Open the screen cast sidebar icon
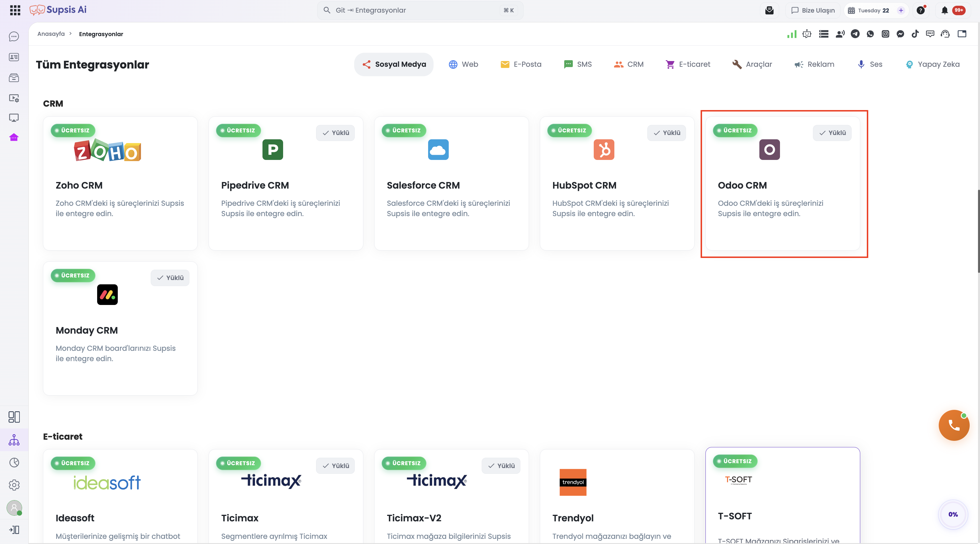The width and height of the screenshot is (980, 544). [x=14, y=118]
